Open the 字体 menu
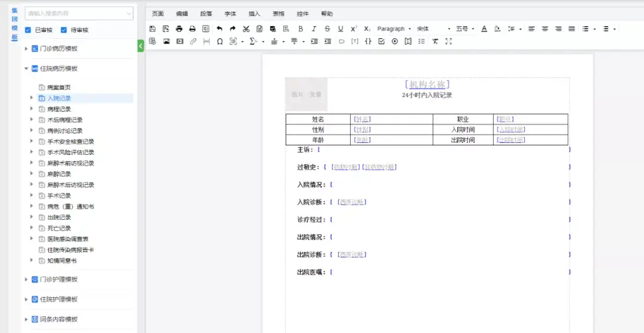644x333 pixels. pyautogui.click(x=230, y=14)
